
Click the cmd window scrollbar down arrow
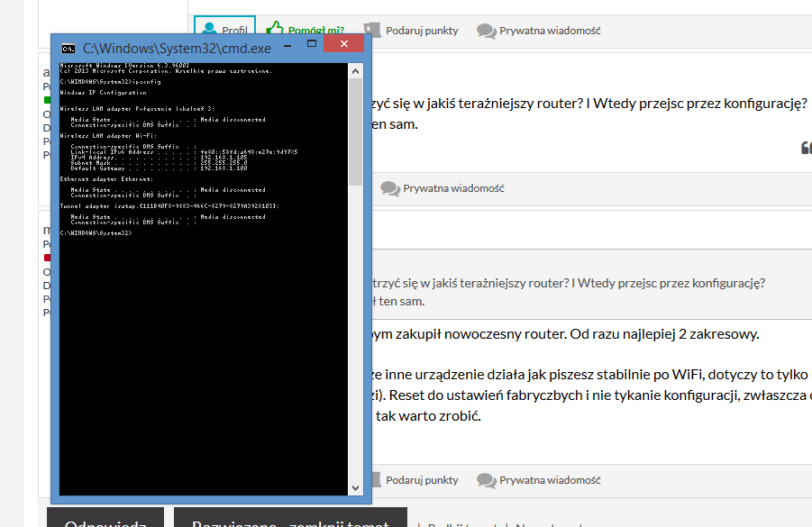355,487
